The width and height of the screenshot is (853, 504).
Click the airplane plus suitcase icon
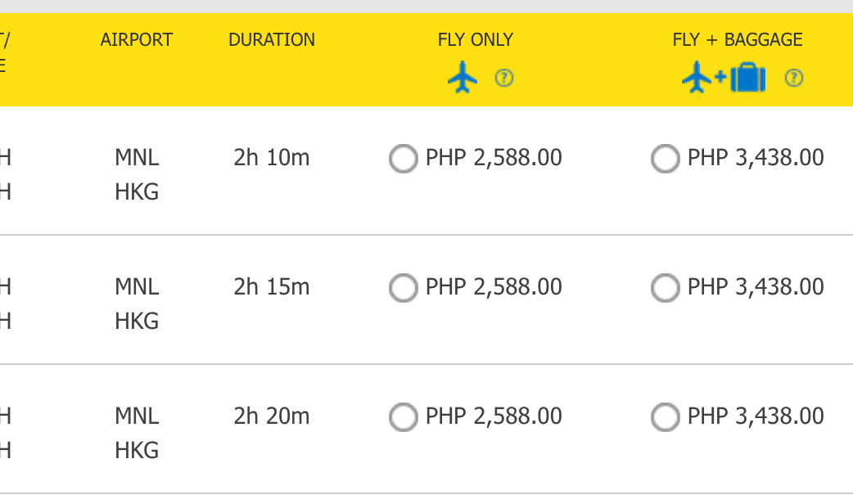coord(724,79)
